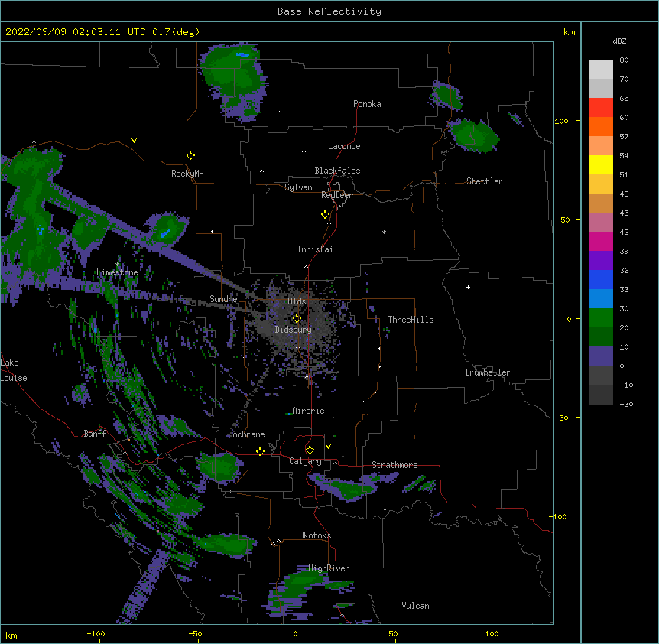This screenshot has width=659, height=644.
Task: Click the yellow diamond between Olds and Didsbury
Action: [297, 319]
